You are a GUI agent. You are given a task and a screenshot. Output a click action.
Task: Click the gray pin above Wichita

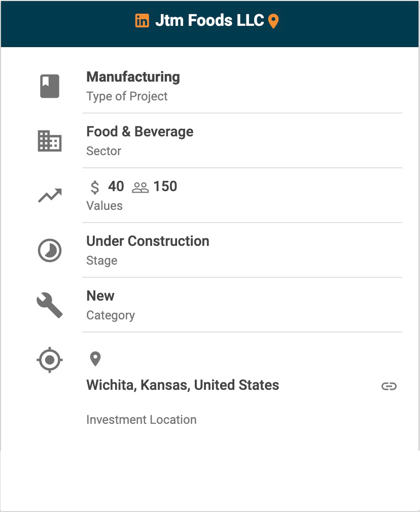click(x=95, y=359)
